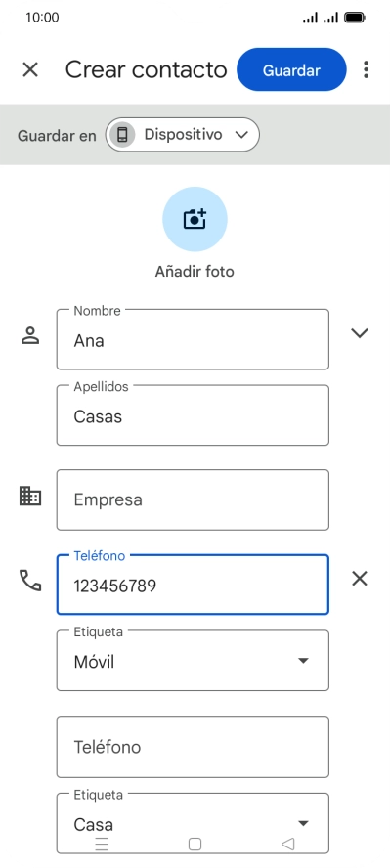
Task: Focus the Apellidos field containing Casas
Action: pos(193,415)
